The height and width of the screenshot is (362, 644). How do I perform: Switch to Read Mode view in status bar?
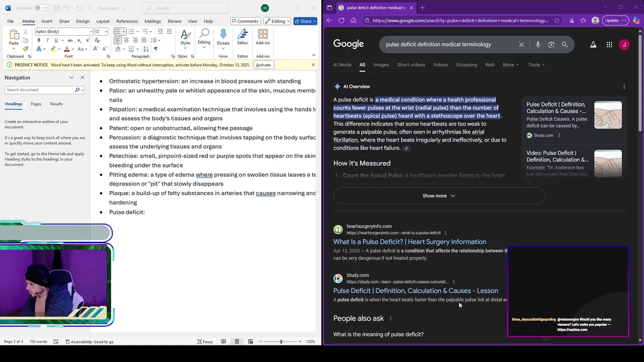point(223,342)
